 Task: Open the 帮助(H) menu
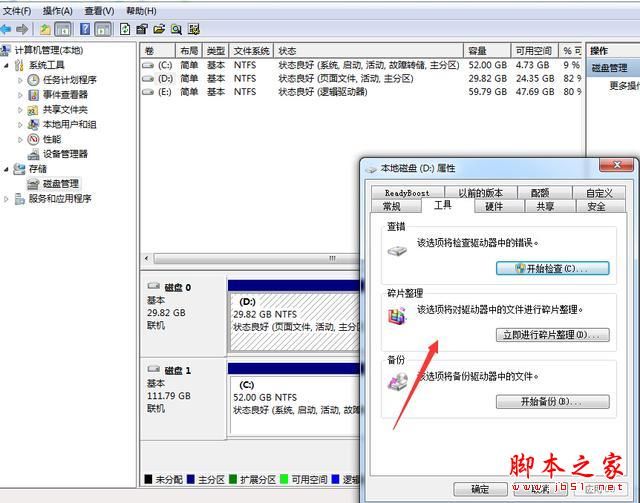pyautogui.click(x=141, y=11)
